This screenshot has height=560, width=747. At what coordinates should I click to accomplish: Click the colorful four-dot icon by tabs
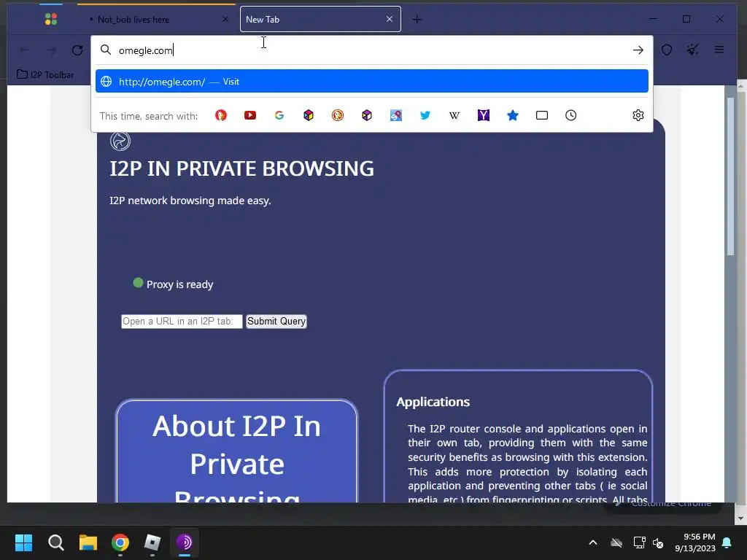[51, 19]
